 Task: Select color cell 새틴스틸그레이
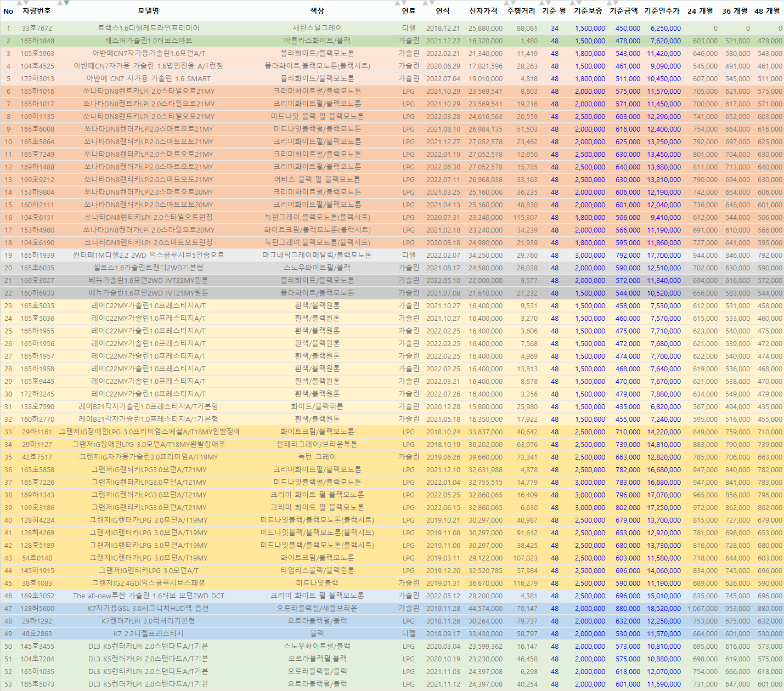tap(317, 28)
